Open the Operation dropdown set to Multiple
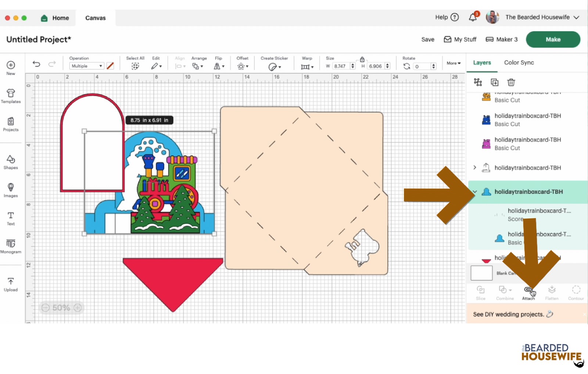Screen dimensions: 588x374 pos(87,66)
